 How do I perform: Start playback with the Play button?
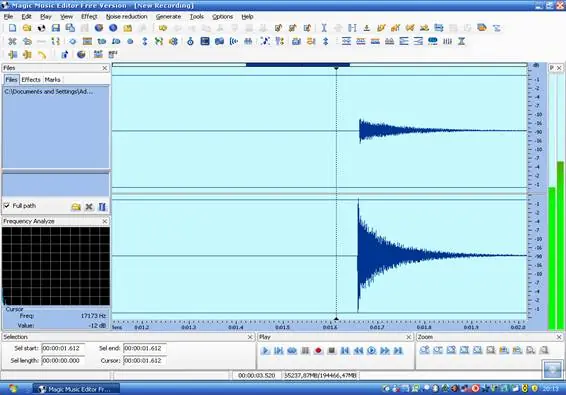tap(265, 350)
